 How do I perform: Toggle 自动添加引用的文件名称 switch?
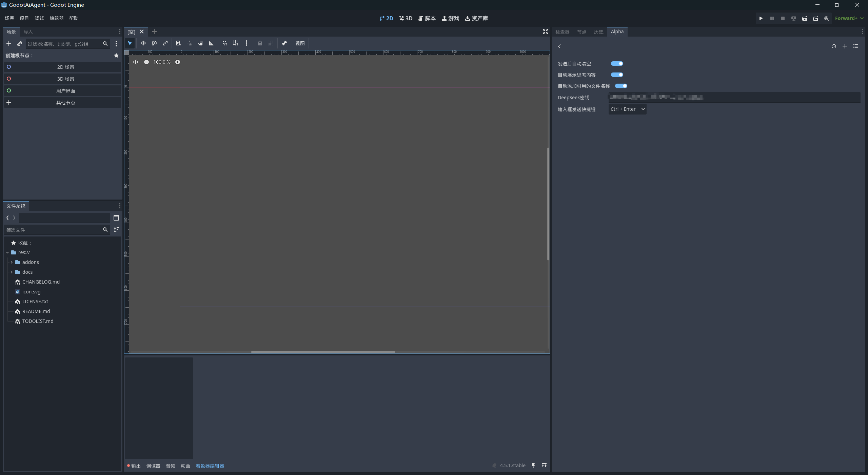point(621,86)
